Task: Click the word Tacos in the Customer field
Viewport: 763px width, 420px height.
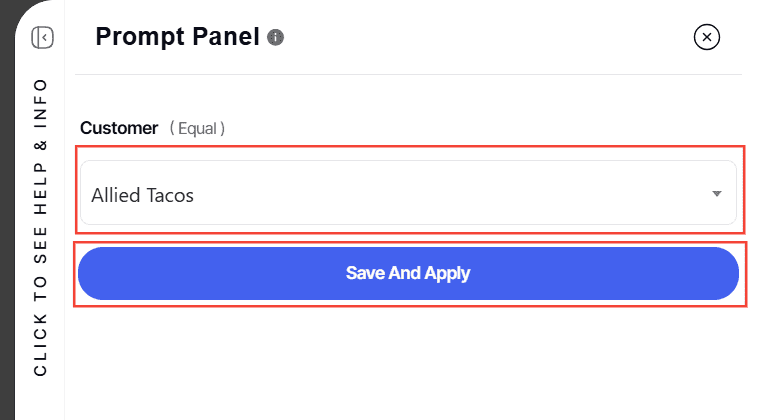Action: tap(169, 195)
